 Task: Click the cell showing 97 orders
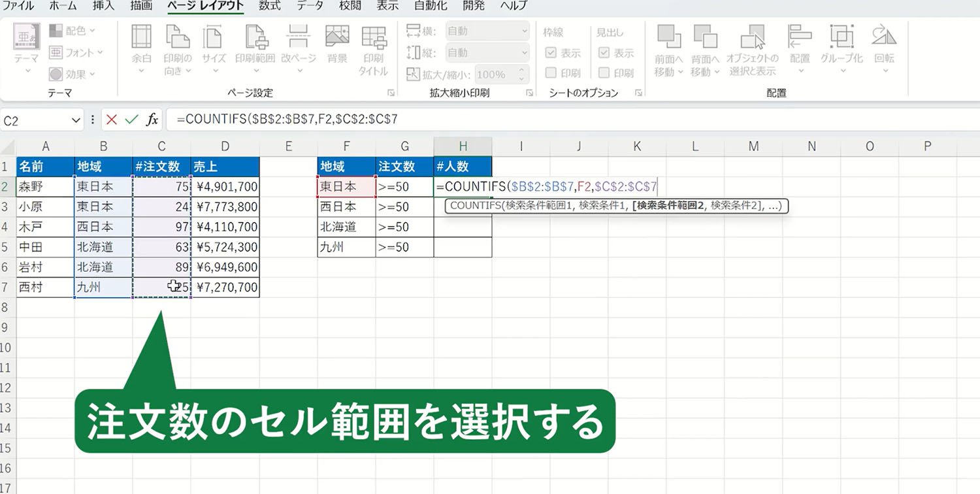point(162,227)
